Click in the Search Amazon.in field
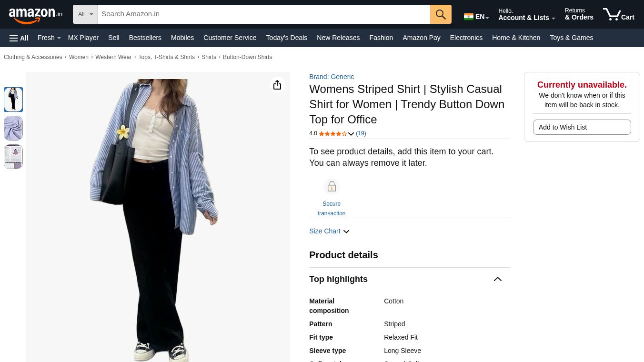 click(263, 14)
